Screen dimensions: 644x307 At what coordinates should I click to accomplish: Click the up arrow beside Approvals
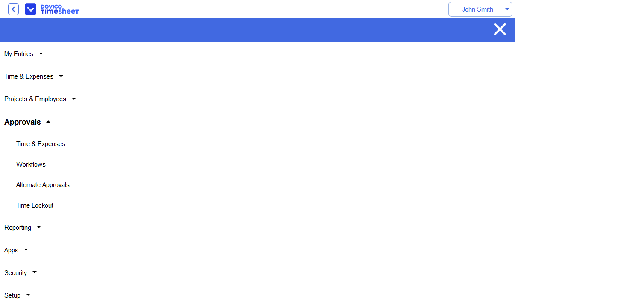[48, 122]
